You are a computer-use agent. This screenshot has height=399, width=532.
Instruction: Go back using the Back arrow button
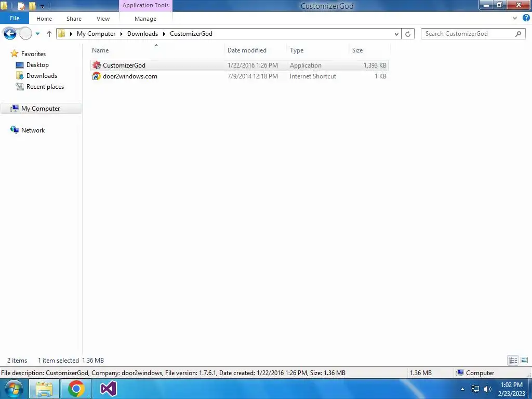[10, 34]
